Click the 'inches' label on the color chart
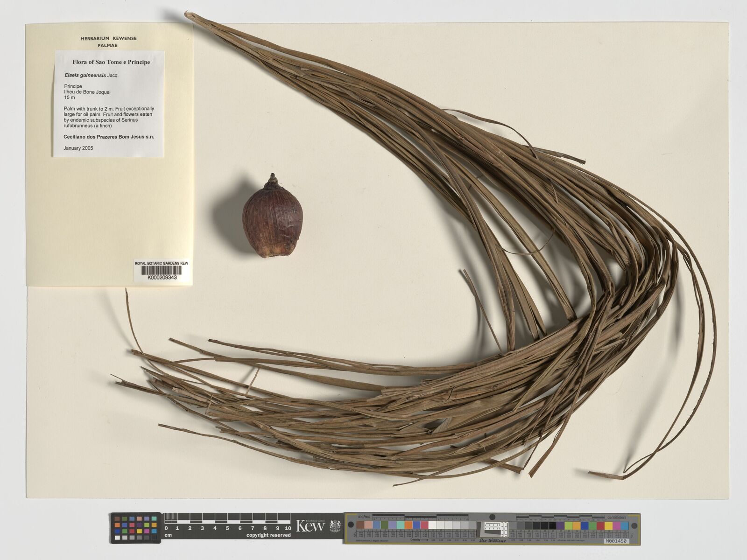747x560 pixels. [364, 517]
